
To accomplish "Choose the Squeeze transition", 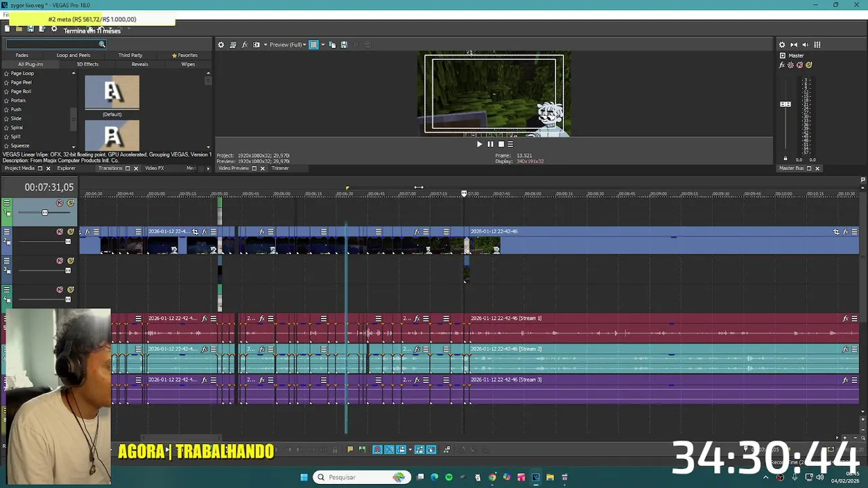I will [x=20, y=146].
